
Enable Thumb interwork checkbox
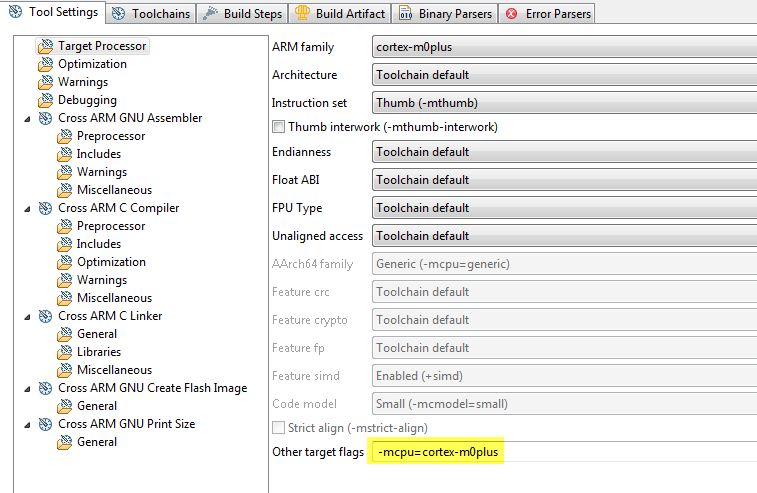pyautogui.click(x=279, y=127)
